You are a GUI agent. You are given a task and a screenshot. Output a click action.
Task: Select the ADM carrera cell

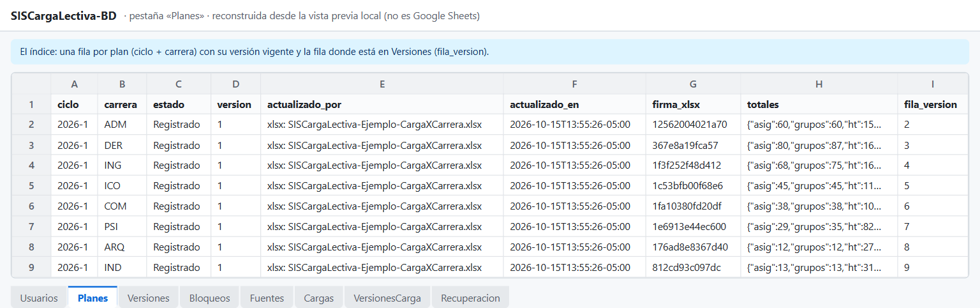[x=122, y=125]
